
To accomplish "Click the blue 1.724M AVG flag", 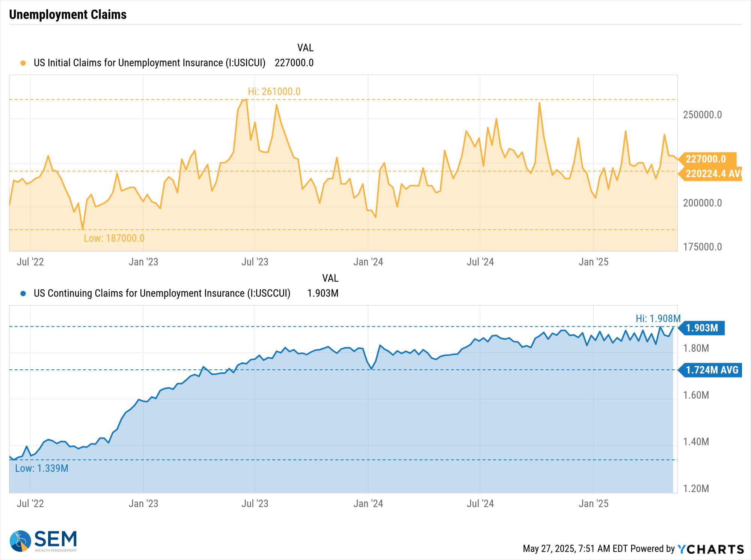I will 711,370.
